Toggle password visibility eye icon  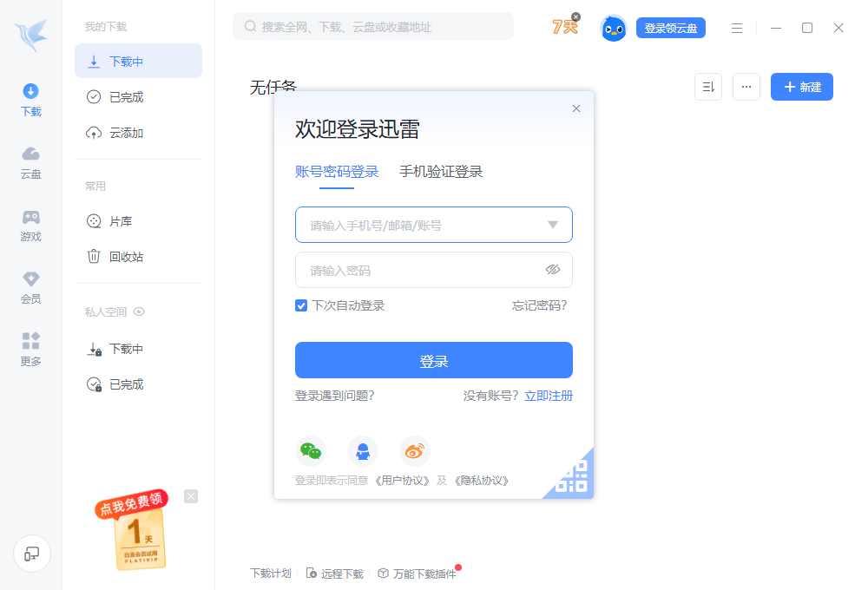pos(553,270)
